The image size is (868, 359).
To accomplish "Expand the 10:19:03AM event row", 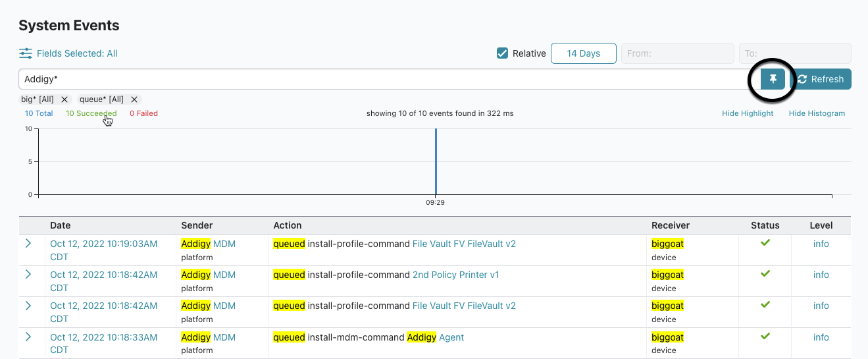I will (28, 244).
